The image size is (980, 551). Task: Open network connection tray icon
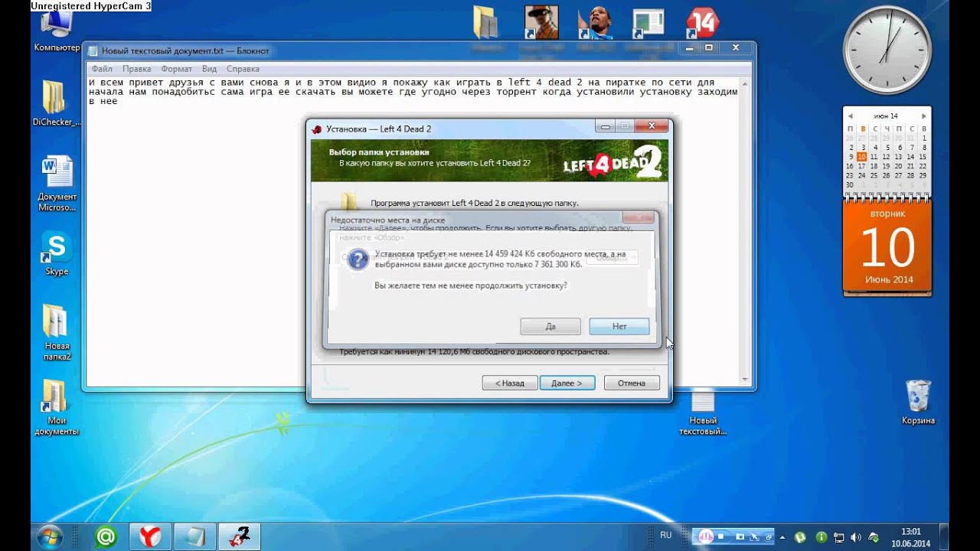click(839, 537)
